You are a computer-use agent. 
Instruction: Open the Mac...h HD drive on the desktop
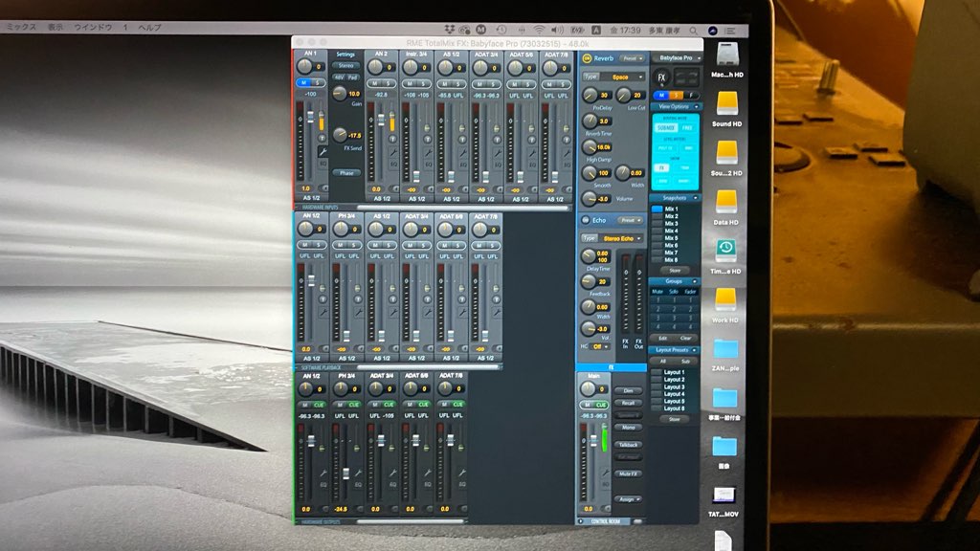click(727, 55)
